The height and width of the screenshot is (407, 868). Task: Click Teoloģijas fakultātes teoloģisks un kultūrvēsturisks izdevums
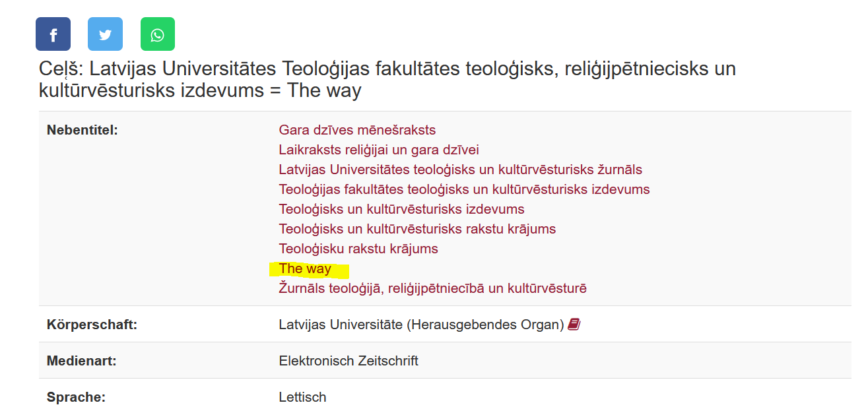click(x=463, y=189)
